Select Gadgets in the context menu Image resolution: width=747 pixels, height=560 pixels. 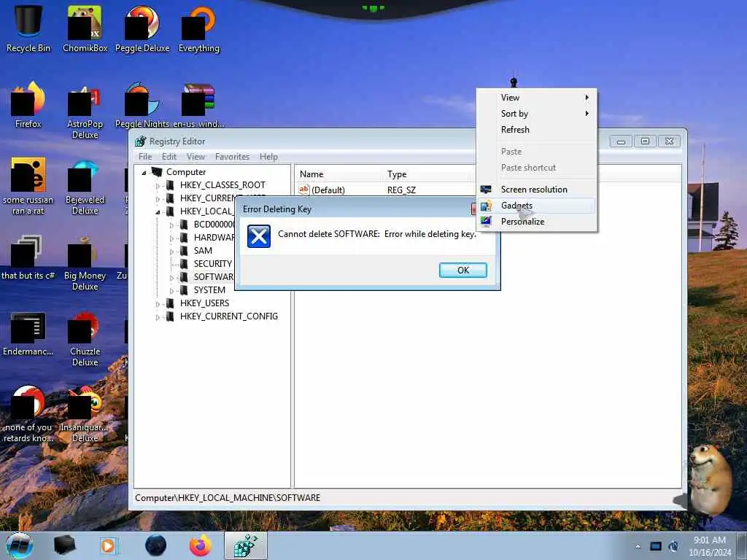536,206
